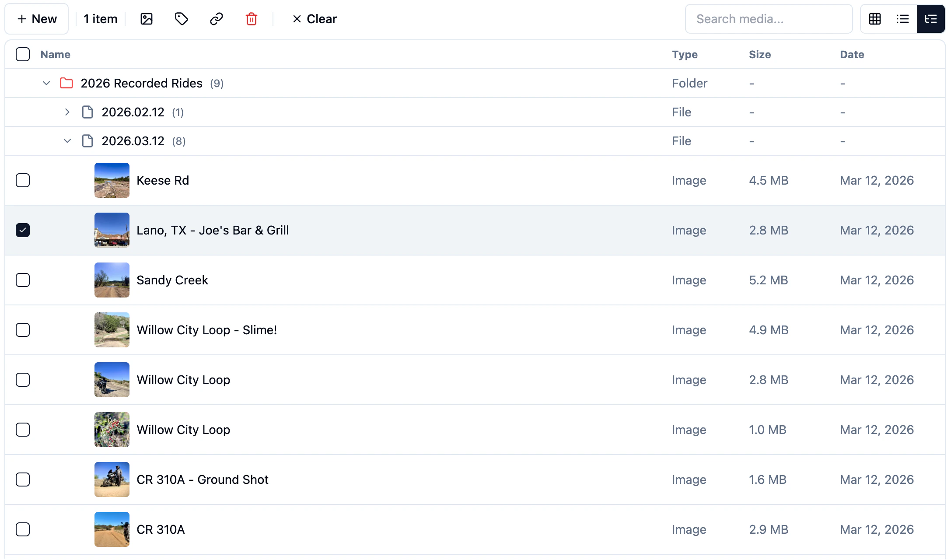The image size is (951, 560).
Task: Click the 2026.02.12 row name
Action: (133, 112)
